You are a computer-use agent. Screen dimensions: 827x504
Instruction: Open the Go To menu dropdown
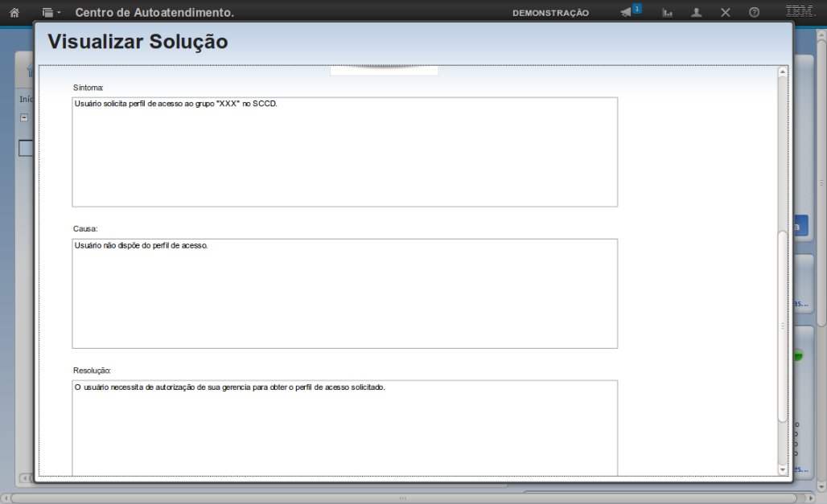[51, 13]
